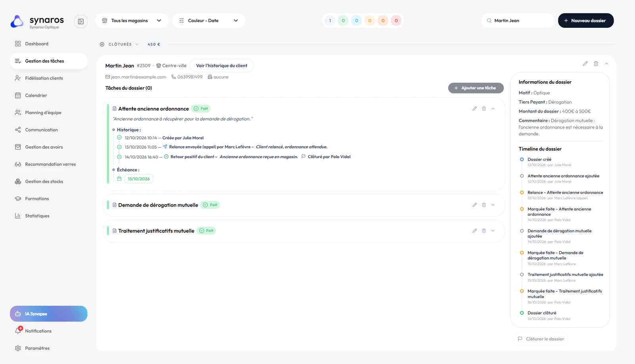635x364 pixels.
Task: Delete the Martin Jean dossier trash icon
Action: (596, 63)
